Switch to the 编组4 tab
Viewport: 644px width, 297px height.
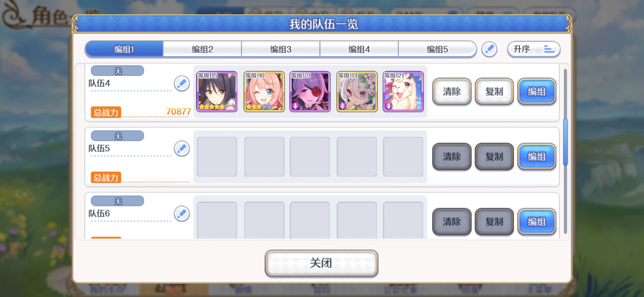[359, 49]
